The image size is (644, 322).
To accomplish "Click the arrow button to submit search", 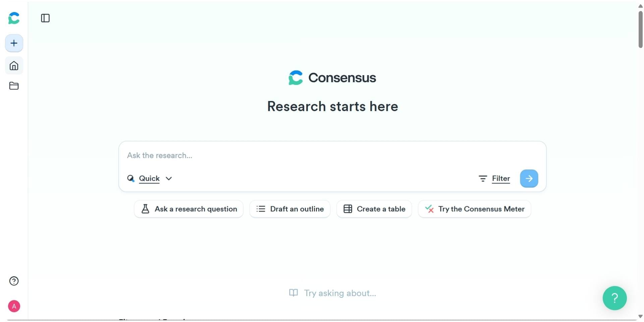I will pos(529,178).
